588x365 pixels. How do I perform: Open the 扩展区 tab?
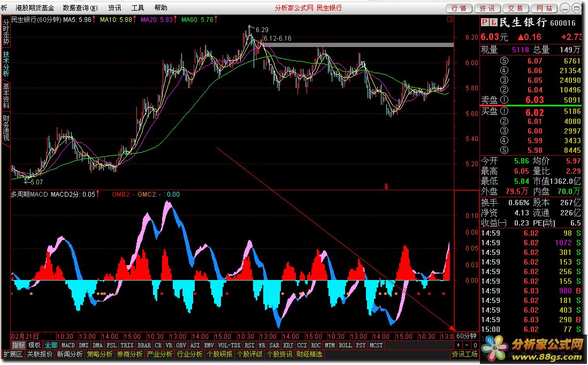pos(13,354)
